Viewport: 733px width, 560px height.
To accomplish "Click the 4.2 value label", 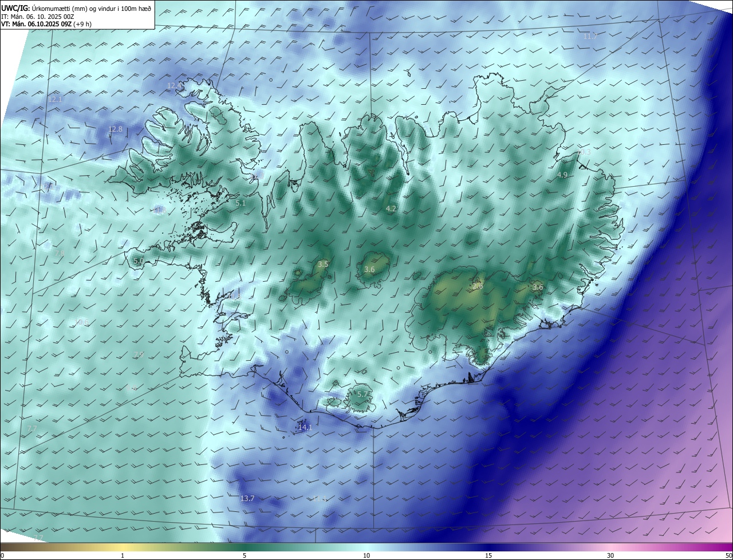I will (x=391, y=209).
